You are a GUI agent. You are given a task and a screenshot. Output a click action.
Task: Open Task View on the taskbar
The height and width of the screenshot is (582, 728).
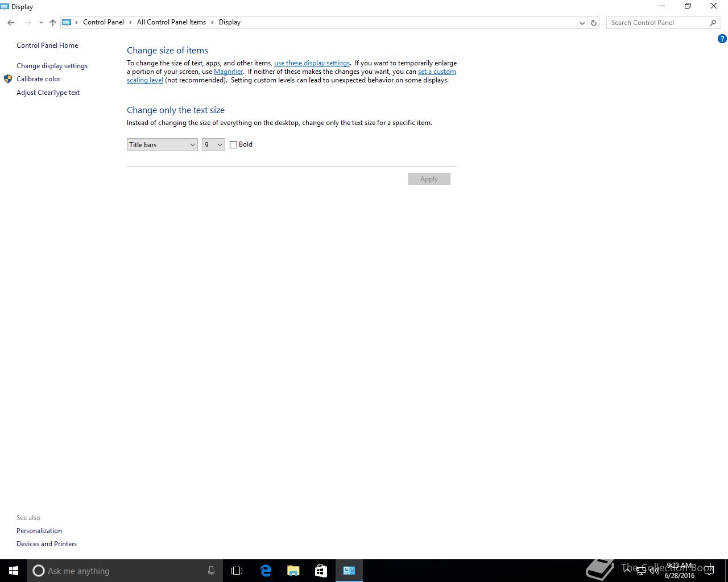[x=237, y=571]
